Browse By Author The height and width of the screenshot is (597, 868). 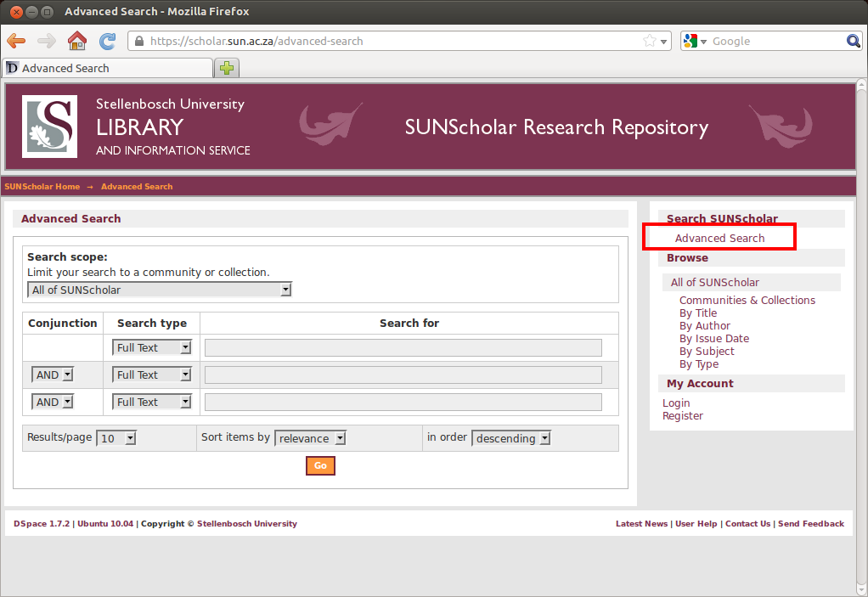705,325
